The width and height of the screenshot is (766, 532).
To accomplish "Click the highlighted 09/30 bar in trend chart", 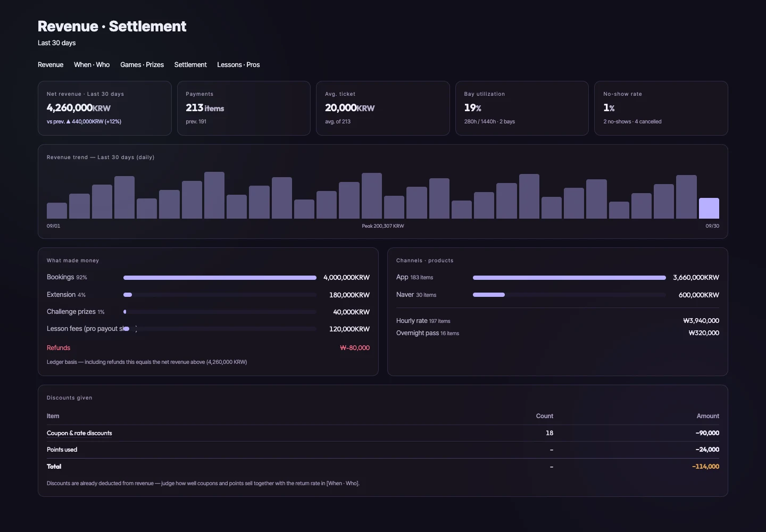I will click(x=709, y=208).
